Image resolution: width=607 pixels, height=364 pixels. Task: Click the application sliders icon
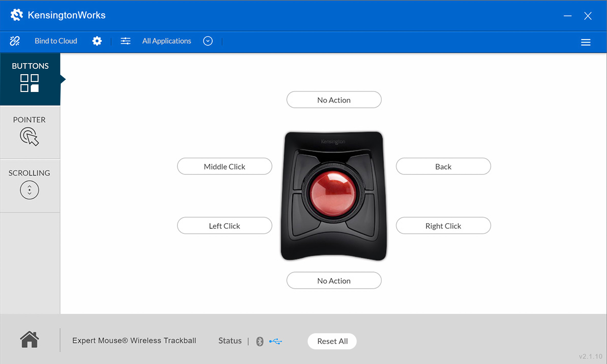click(x=125, y=41)
